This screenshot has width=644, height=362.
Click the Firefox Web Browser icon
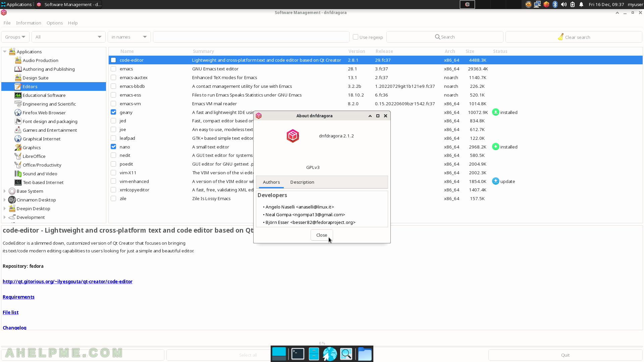coord(18,113)
